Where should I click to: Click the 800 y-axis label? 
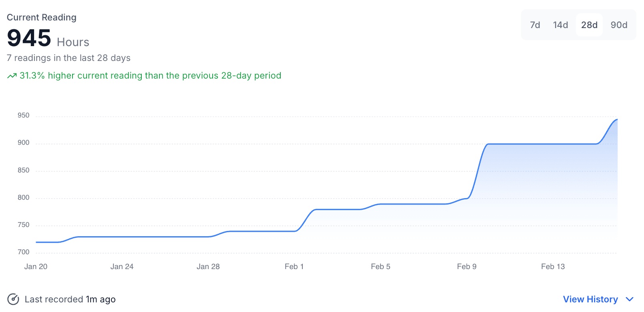click(23, 198)
